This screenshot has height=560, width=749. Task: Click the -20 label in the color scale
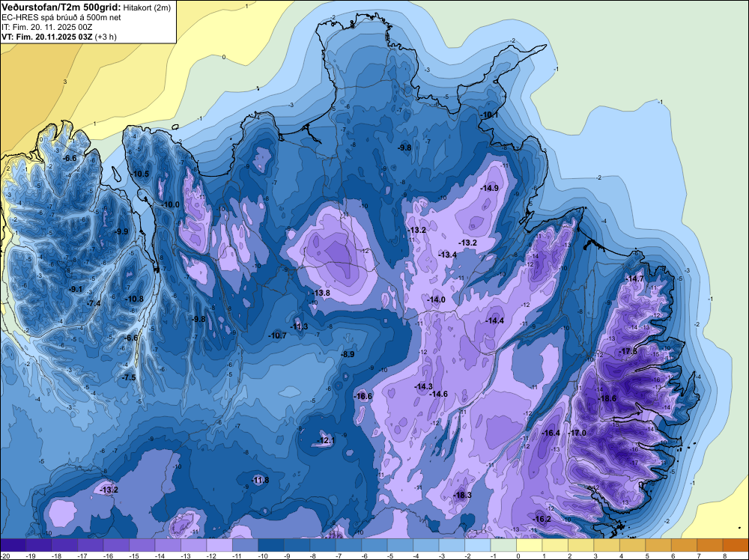pyautogui.click(x=4, y=556)
